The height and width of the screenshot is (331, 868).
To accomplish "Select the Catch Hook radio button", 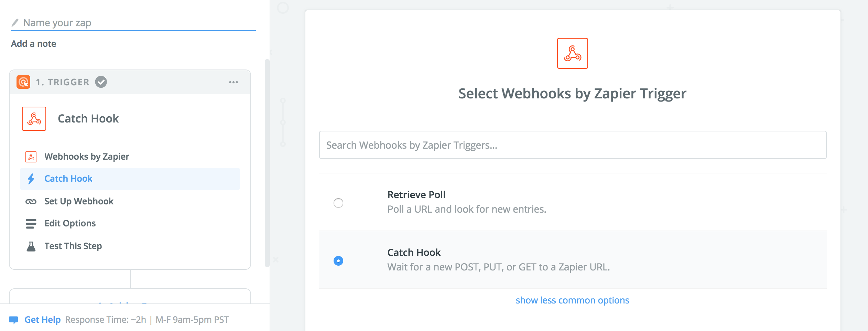I will coord(338,261).
